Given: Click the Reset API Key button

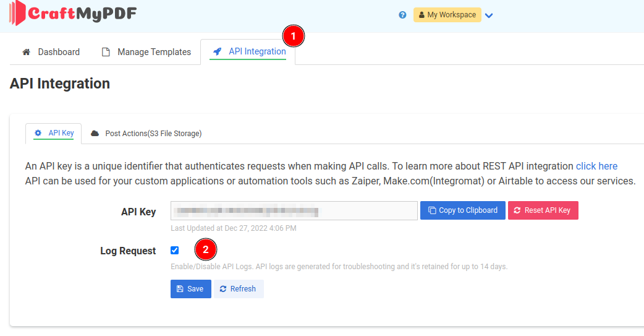Looking at the screenshot, I should click(x=543, y=210).
